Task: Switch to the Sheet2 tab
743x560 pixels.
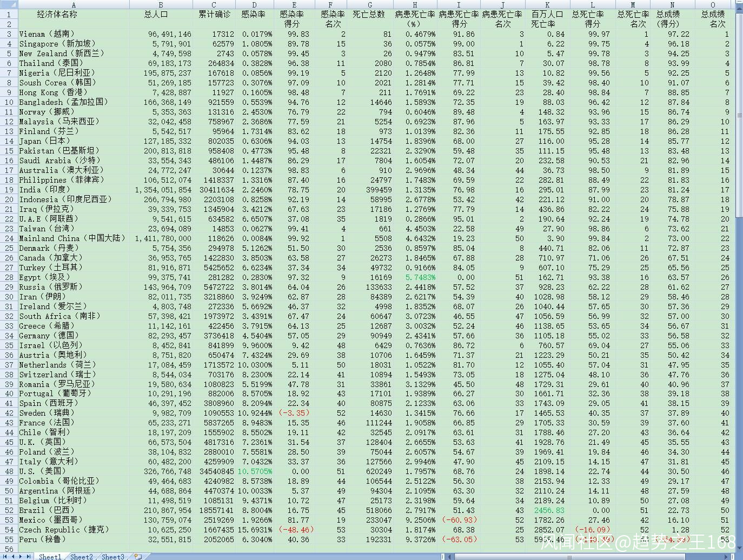Action: (x=81, y=556)
